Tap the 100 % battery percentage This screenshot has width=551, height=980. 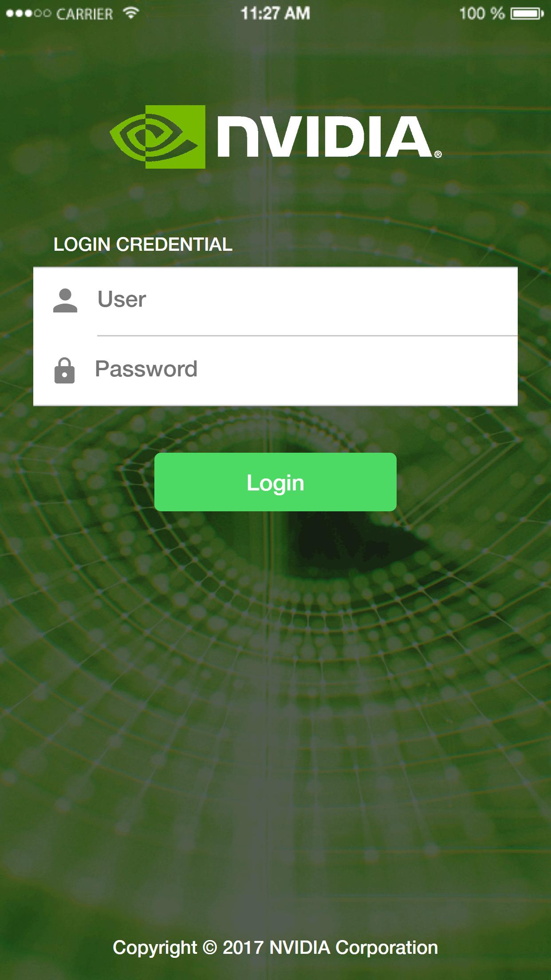point(482,14)
